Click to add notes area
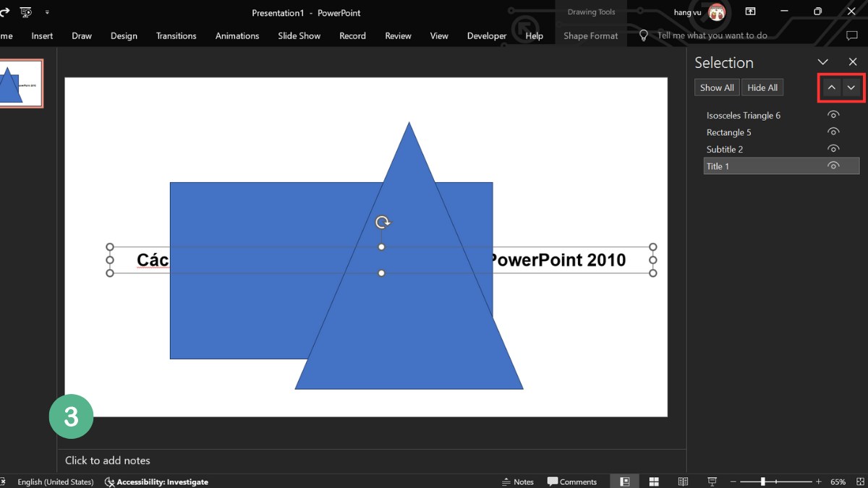The width and height of the screenshot is (868, 488). click(108, 460)
